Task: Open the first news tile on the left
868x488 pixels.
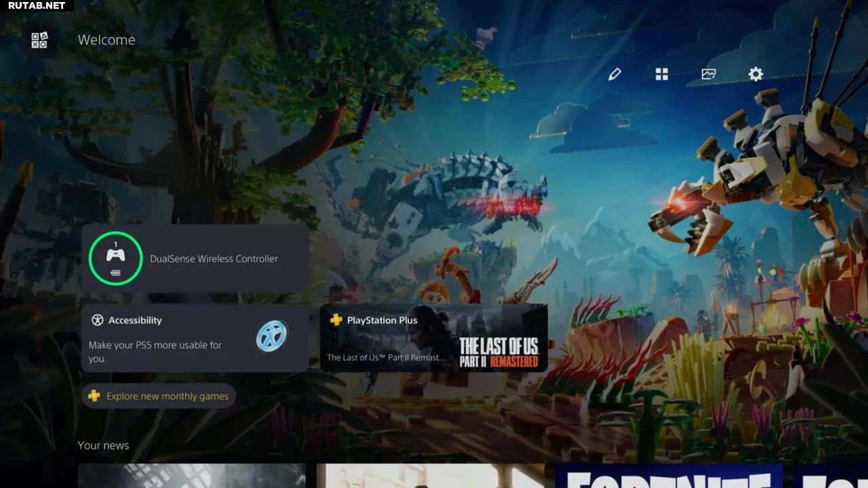Action: coord(191,476)
